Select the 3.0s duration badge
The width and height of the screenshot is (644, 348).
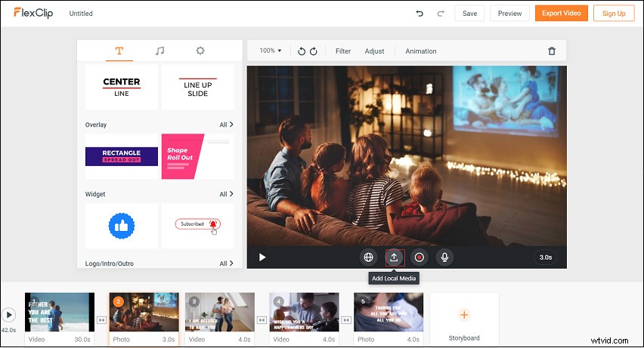tap(545, 257)
